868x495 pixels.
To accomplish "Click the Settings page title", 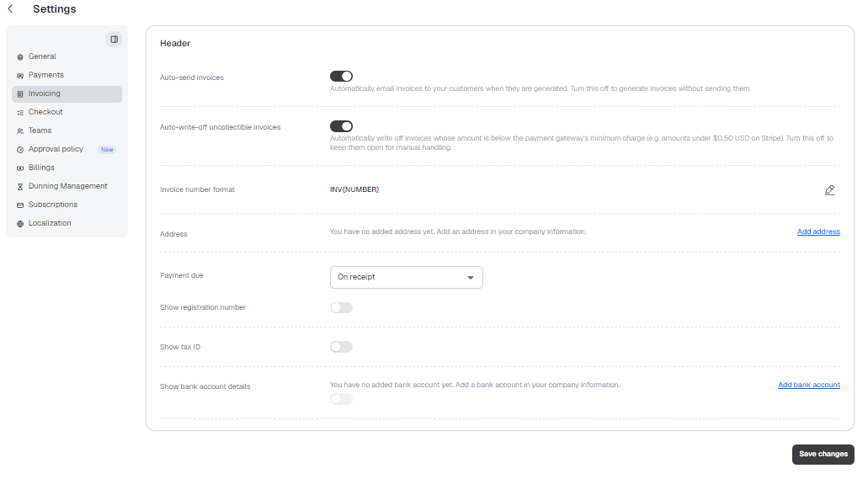I will coord(54,9).
